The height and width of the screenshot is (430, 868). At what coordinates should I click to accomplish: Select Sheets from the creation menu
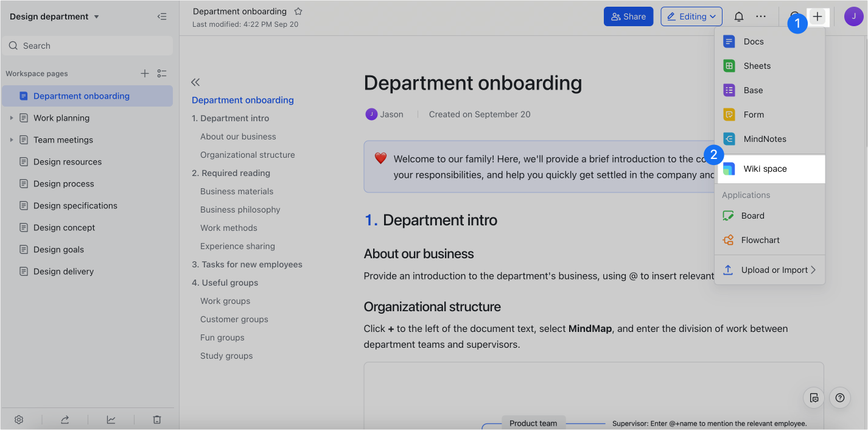pyautogui.click(x=757, y=65)
